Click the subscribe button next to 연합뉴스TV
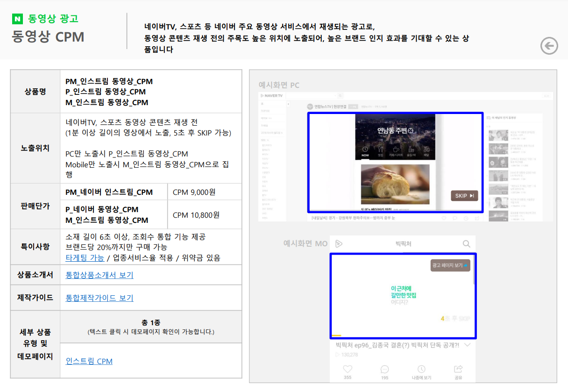The height and width of the screenshot is (392, 568). pos(353,107)
